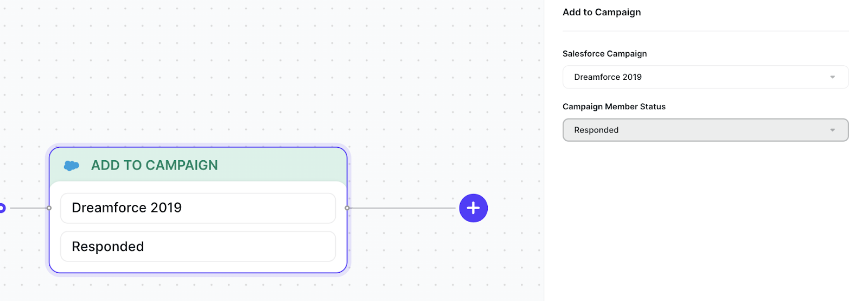The height and width of the screenshot is (301, 868).
Task: Open the Campaign Member Status dropdown
Action: [705, 130]
